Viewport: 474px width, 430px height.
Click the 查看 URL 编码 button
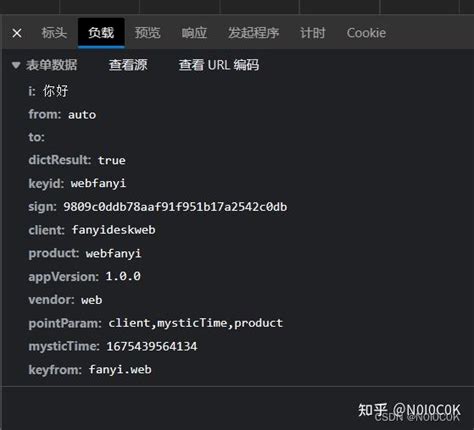pos(219,65)
